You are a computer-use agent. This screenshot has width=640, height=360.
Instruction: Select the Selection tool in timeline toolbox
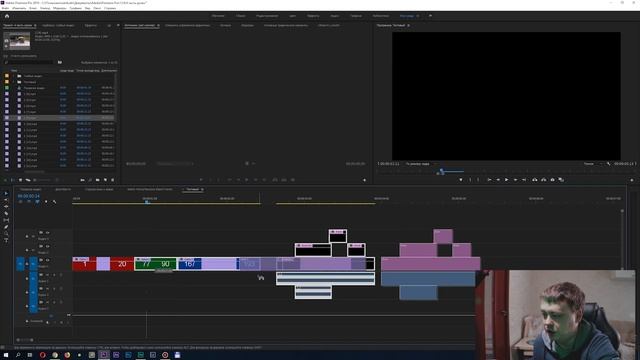point(6,193)
